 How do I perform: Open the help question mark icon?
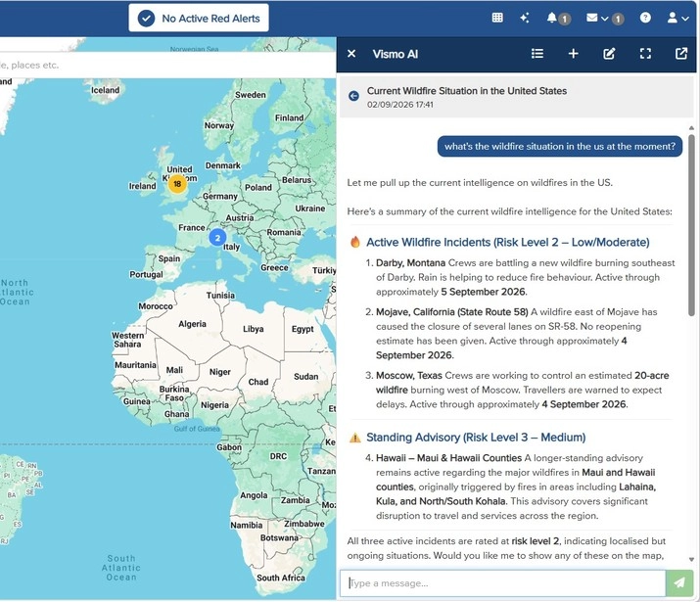[x=645, y=18]
